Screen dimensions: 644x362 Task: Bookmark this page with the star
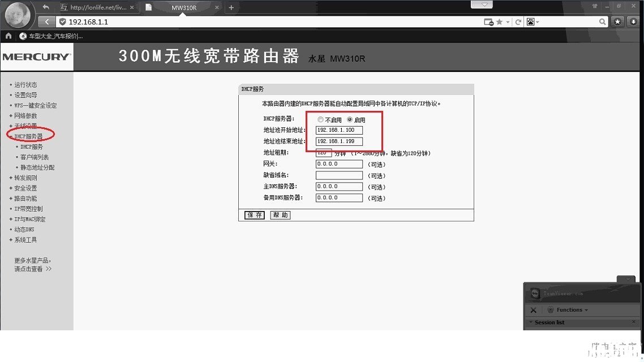(500, 21)
